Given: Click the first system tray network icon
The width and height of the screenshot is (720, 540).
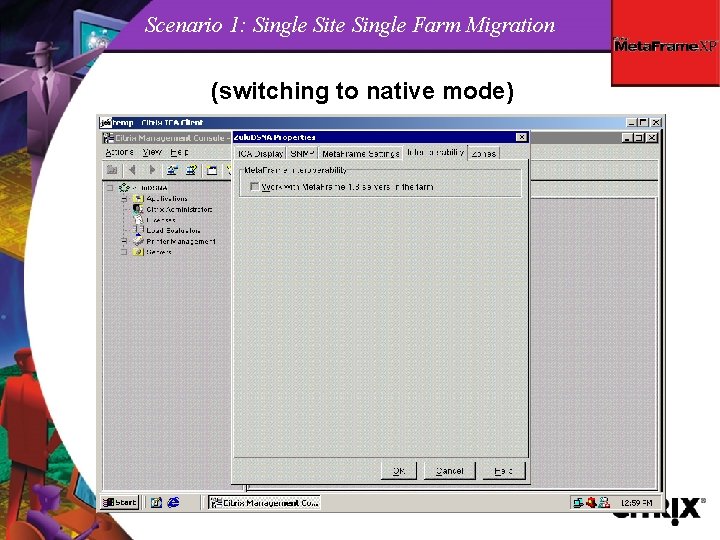Looking at the screenshot, I should click(x=578, y=503).
